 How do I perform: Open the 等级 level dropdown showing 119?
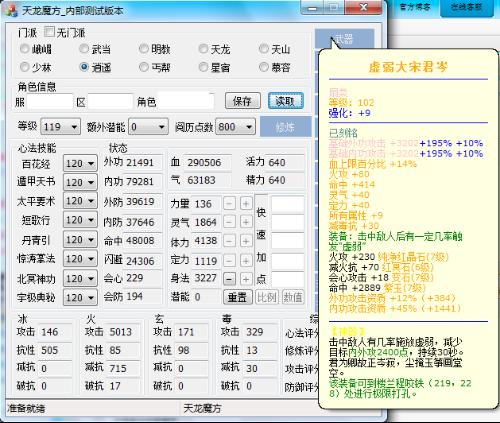pyautogui.click(x=60, y=127)
